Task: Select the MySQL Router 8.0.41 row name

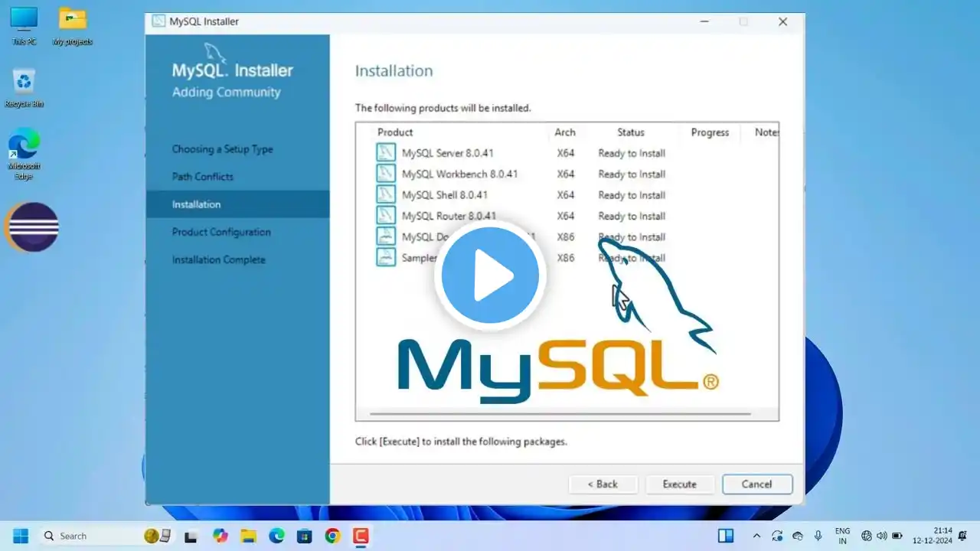Action: pyautogui.click(x=449, y=216)
